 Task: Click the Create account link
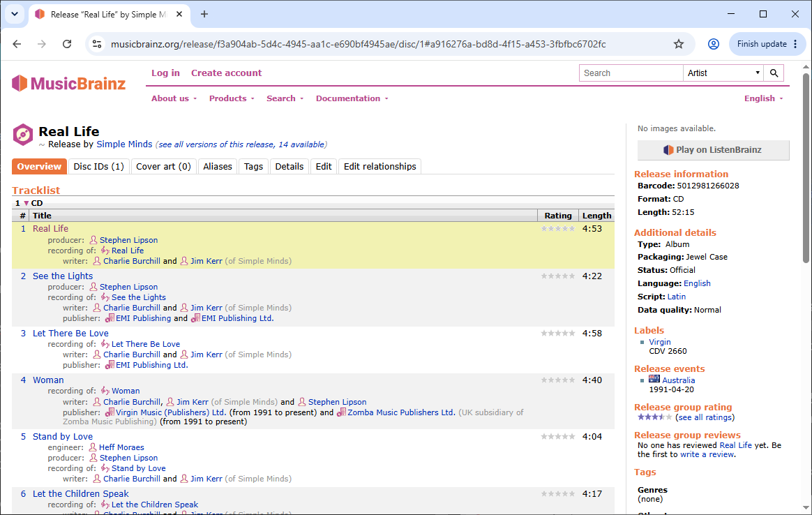(x=226, y=73)
